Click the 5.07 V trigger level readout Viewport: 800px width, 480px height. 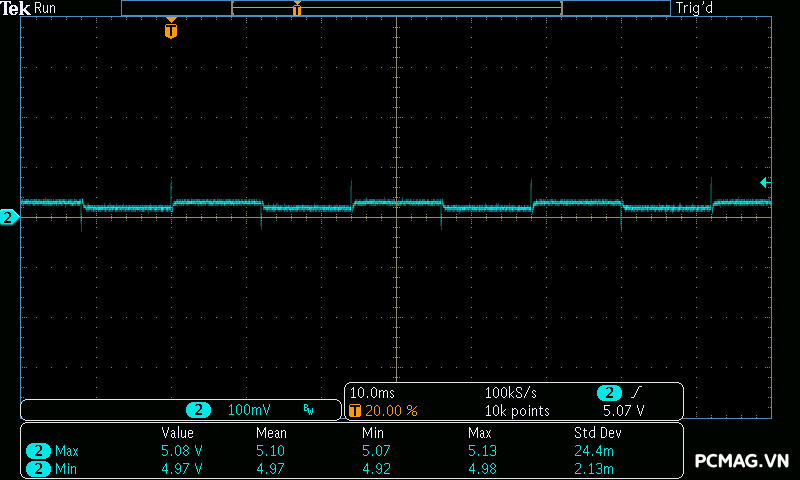coord(623,410)
